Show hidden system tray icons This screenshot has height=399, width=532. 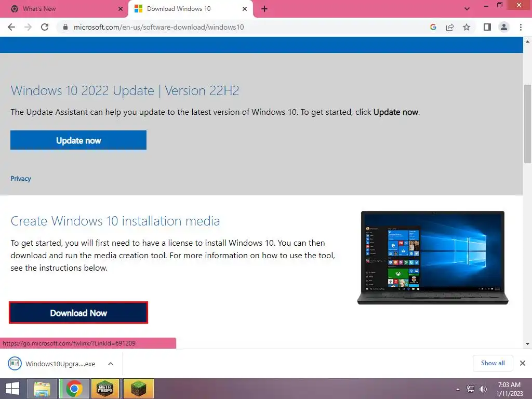458,389
